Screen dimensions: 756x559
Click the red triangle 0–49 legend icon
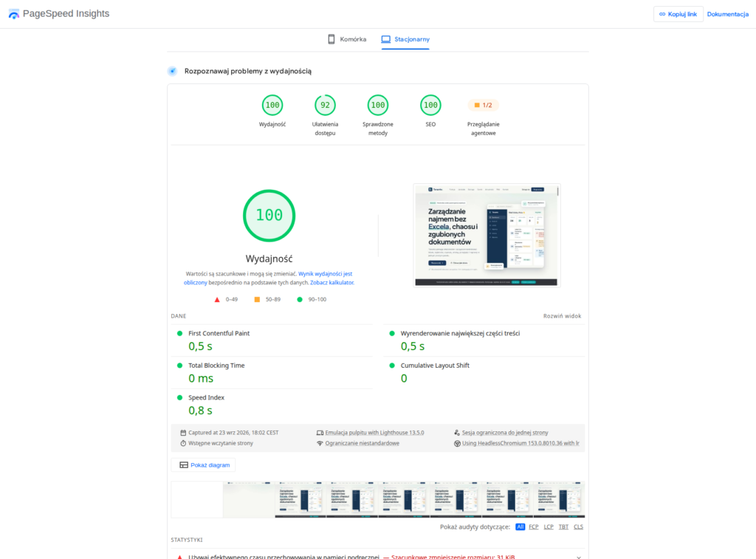click(217, 300)
